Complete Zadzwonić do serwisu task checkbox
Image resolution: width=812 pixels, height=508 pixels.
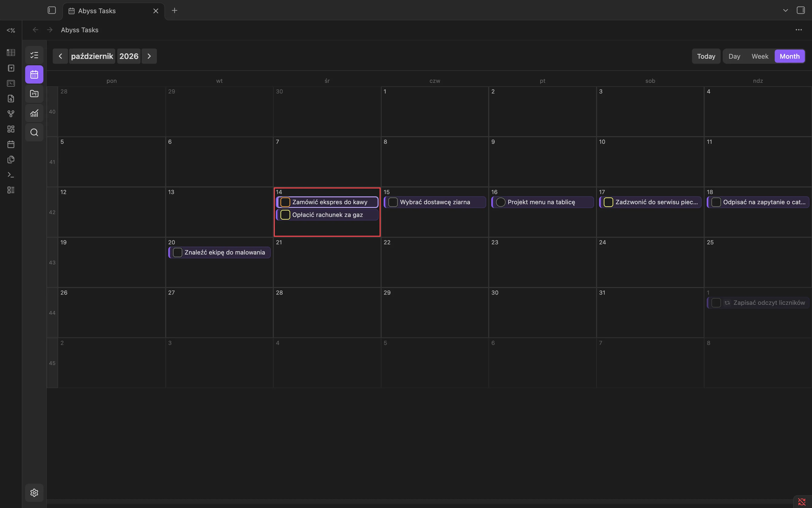[x=608, y=202]
